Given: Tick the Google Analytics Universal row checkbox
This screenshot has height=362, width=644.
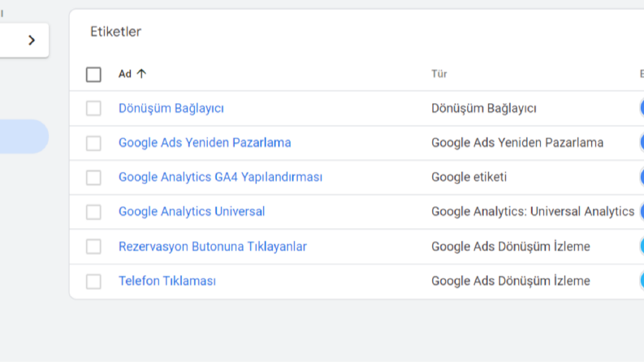Looking at the screenshot, I should coord(93,212).
